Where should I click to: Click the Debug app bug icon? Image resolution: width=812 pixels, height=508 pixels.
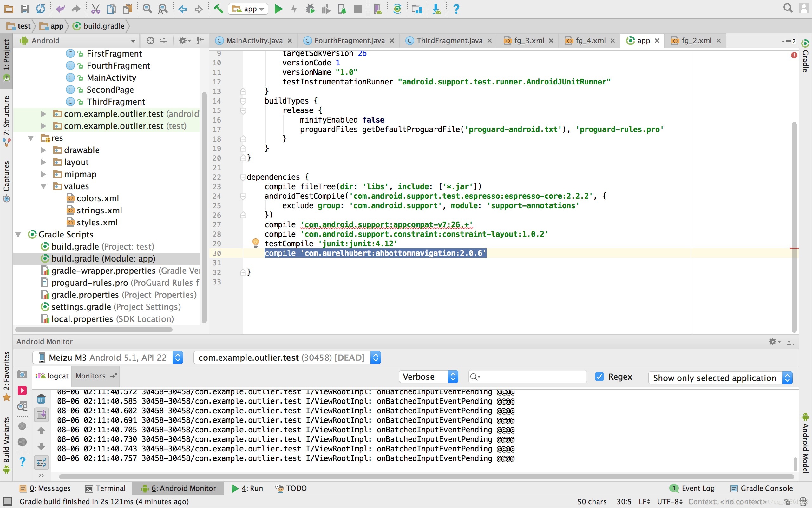pos(310,9)
